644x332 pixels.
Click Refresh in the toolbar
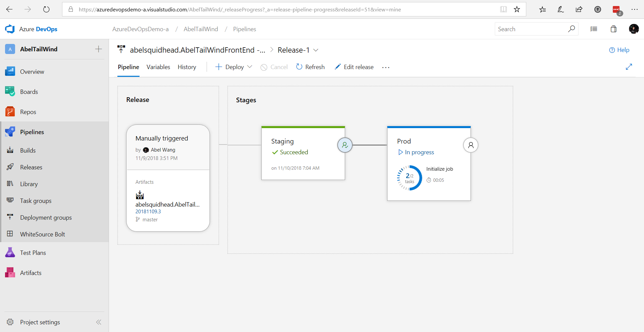310,67
